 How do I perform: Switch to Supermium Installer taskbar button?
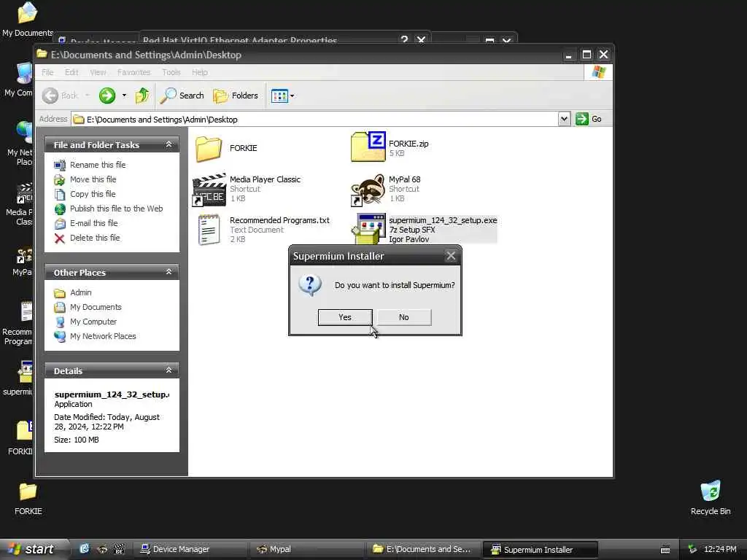(540, 549)
